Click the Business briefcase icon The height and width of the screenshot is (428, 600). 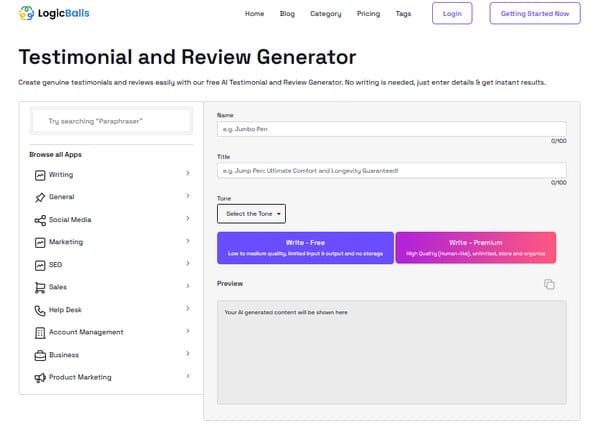tap(40, 355)
